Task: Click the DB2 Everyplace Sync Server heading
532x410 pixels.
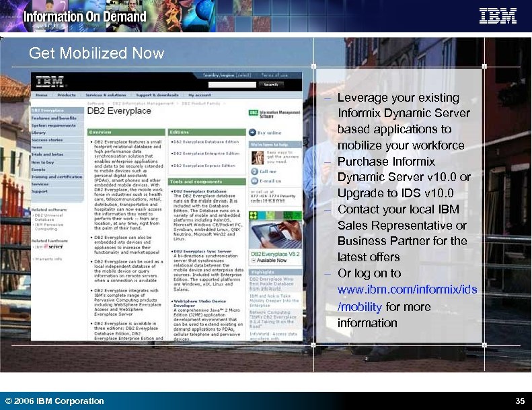Action: click(202, 251)
